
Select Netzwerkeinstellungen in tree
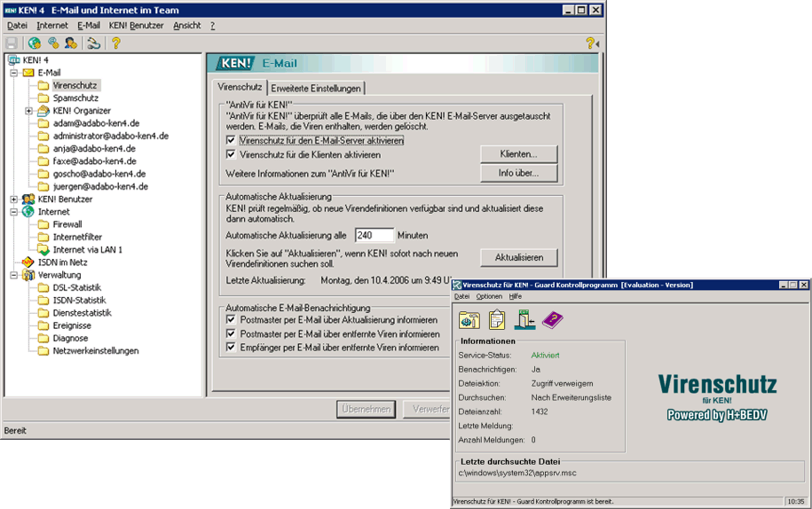(96, 351)
